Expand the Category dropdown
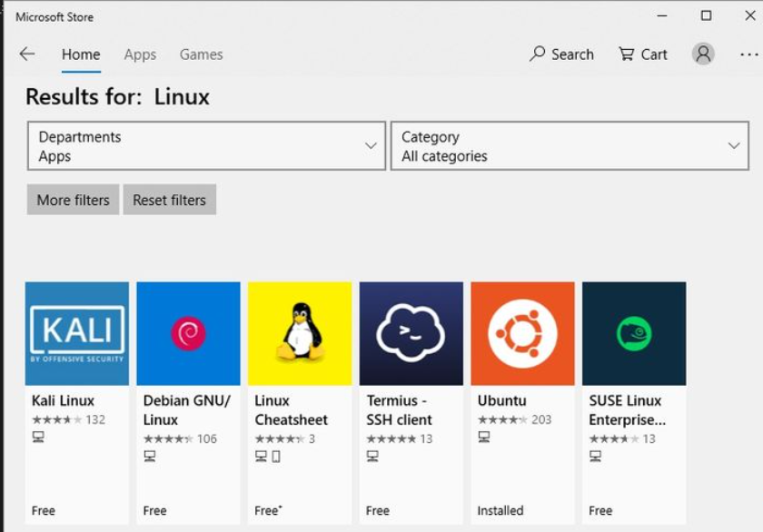The width and height of the screenshot is (763, 532). click(570, 146)
